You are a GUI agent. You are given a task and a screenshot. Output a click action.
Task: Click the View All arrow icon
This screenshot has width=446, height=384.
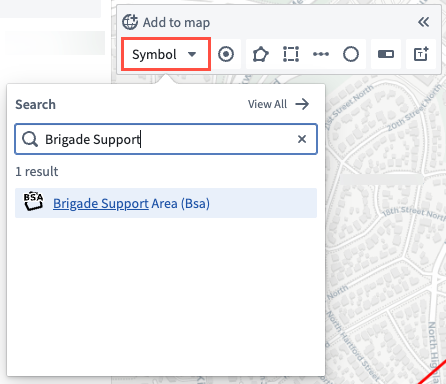[x=302, y=104]
